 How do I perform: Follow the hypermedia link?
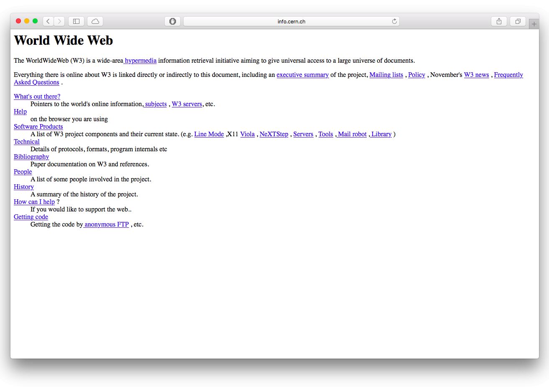(x=140, y=60)
